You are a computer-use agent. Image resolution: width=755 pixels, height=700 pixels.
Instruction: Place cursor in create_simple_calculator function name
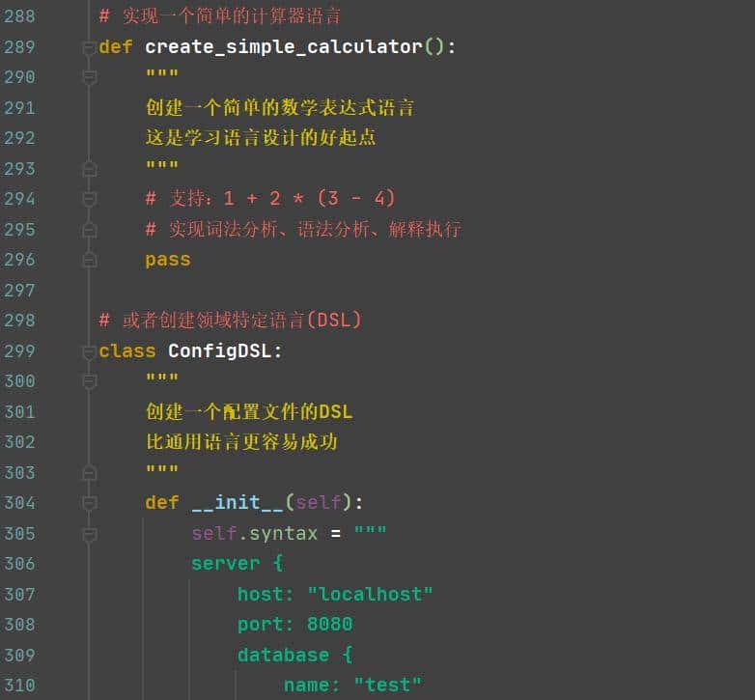coord(284,47)
